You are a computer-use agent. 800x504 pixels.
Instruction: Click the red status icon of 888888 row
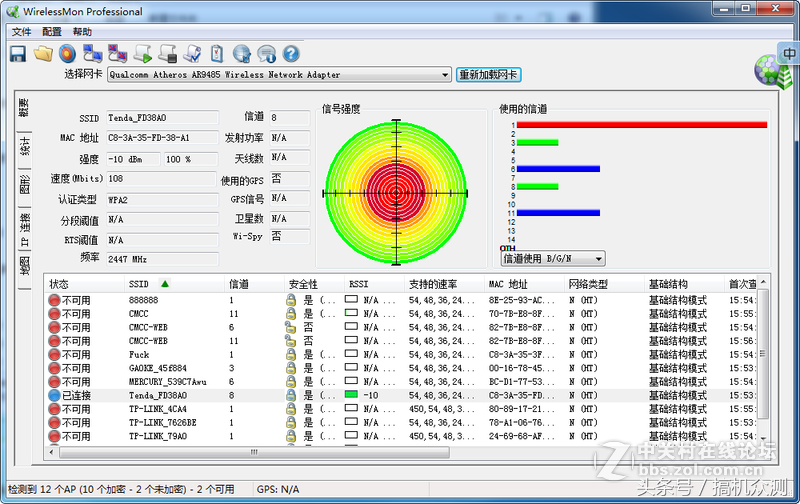[55, 300]
